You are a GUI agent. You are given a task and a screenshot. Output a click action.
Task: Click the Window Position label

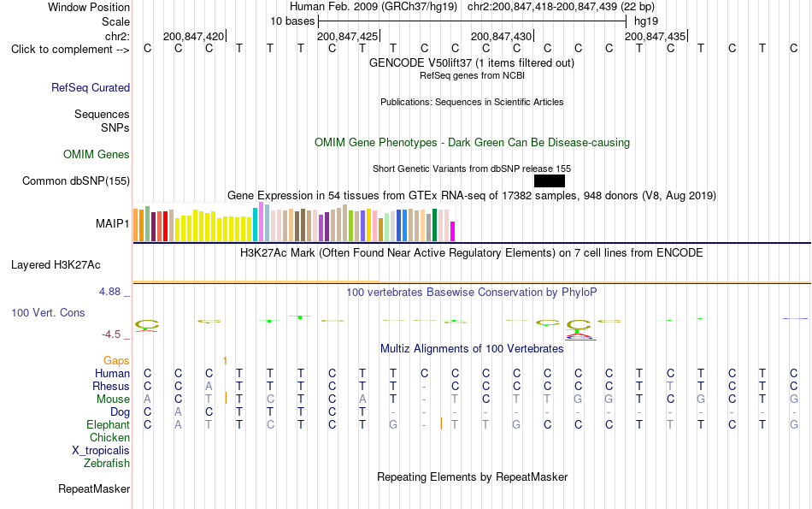89,7
